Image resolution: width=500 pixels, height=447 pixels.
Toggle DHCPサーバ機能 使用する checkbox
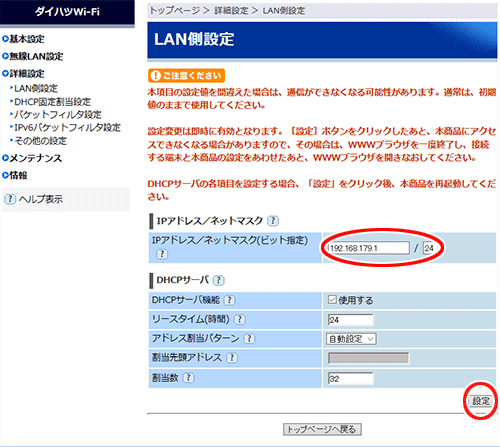click(332, 300)
